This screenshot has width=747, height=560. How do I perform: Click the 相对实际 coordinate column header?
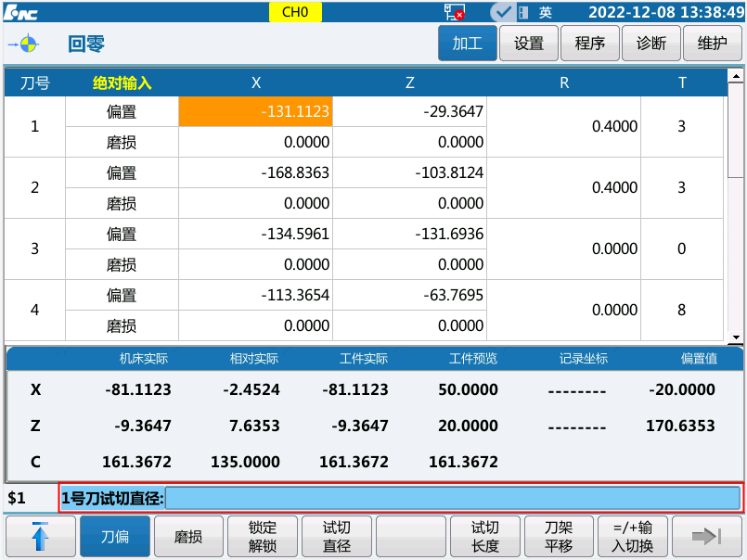click(x=254, y=358)
